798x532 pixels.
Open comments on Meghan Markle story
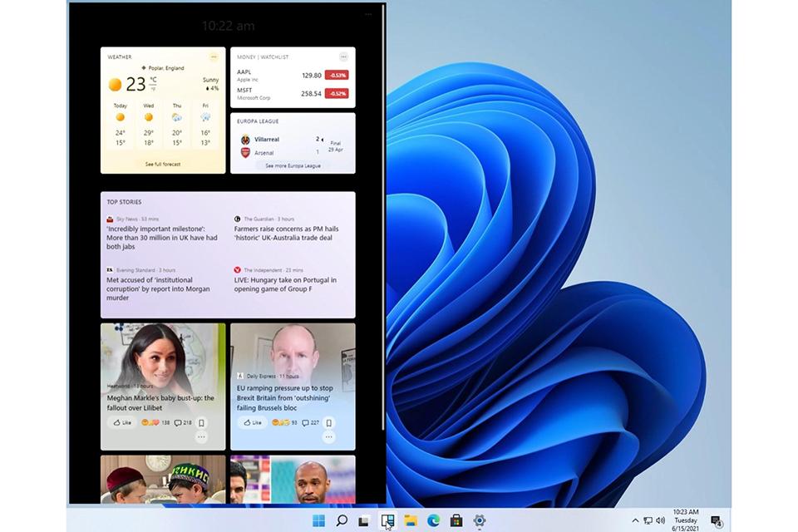click(x=182, y=422)
